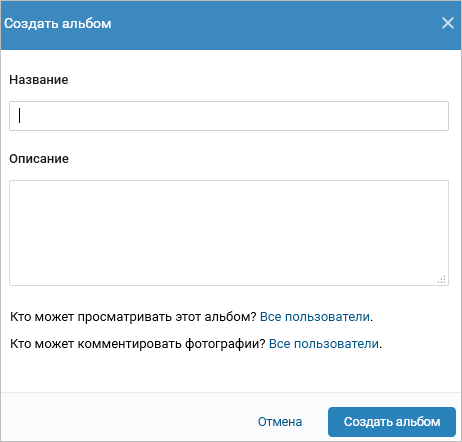Dismiss the dialog using the header cross icon
Image resolution: width=462 pixels, height=442 pixels.
click(x=448, y=23)
